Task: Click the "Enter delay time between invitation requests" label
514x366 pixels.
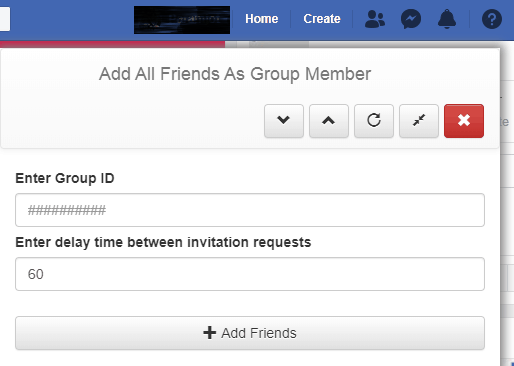Action: click(x=163, y=242)
